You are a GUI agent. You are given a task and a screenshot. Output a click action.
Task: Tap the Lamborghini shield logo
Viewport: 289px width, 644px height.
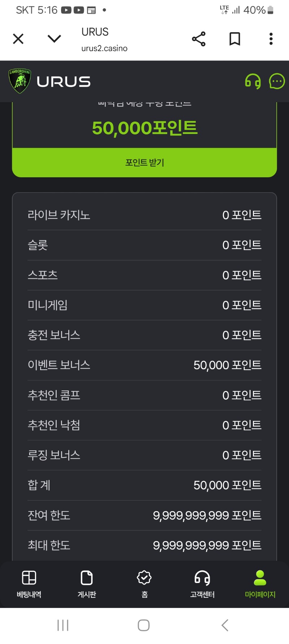point(20,81)
